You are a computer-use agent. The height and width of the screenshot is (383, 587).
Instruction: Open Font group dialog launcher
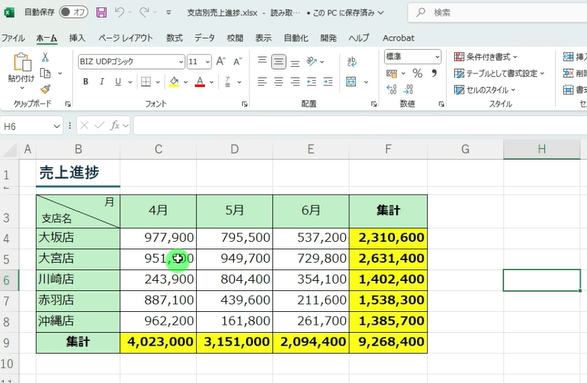click(x=244, y=104)
